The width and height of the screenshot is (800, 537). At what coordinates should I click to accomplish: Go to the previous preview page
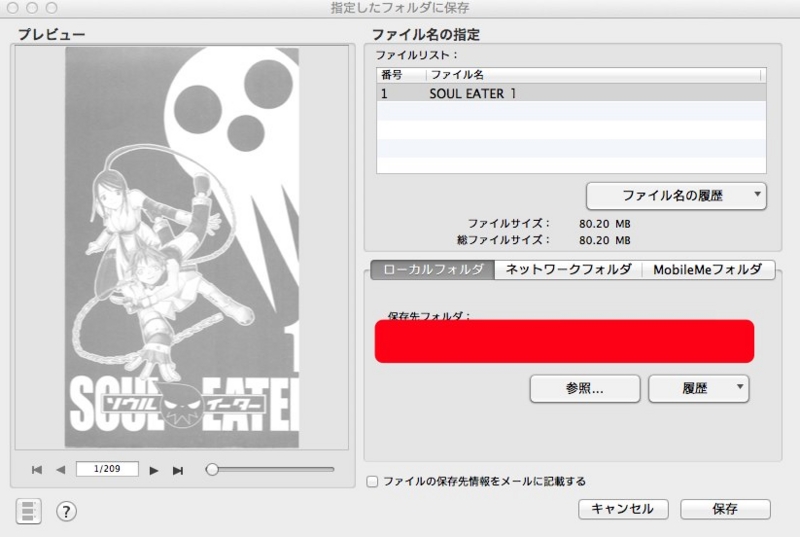click(61, 470)
